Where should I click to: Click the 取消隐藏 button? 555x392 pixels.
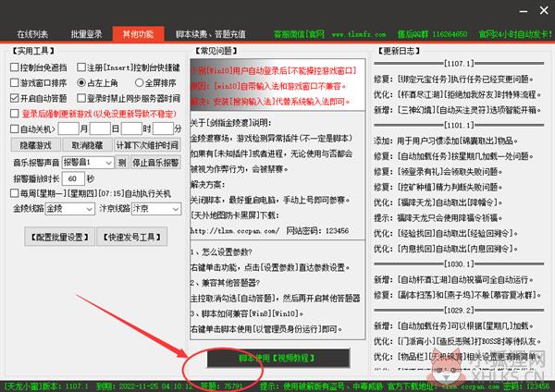[87, 145]
